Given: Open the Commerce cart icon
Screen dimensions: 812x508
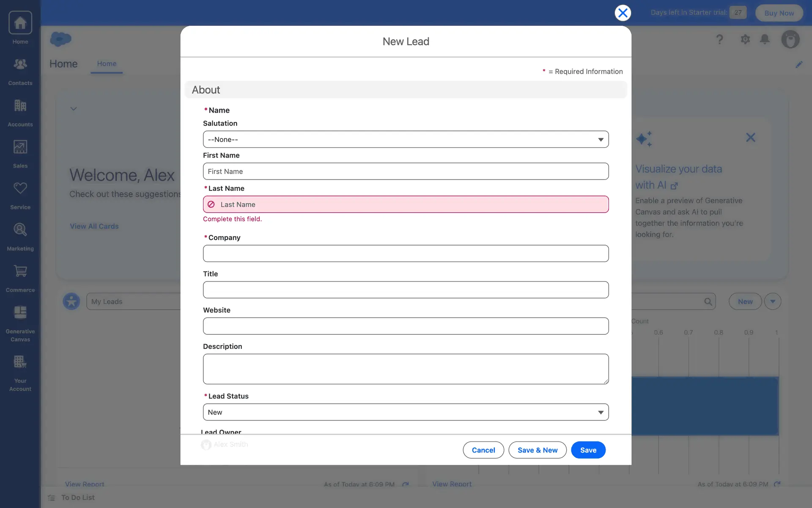Looking at the screenshot, I should click(x=20, y=278).
